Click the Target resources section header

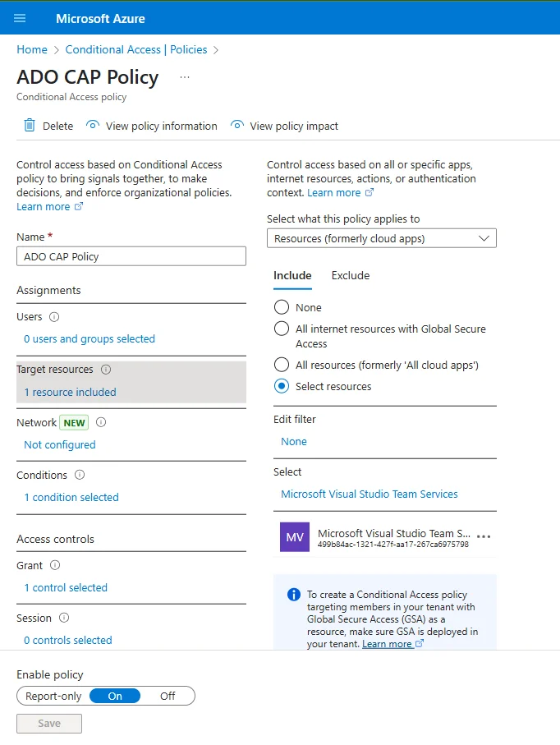[55, 369]
